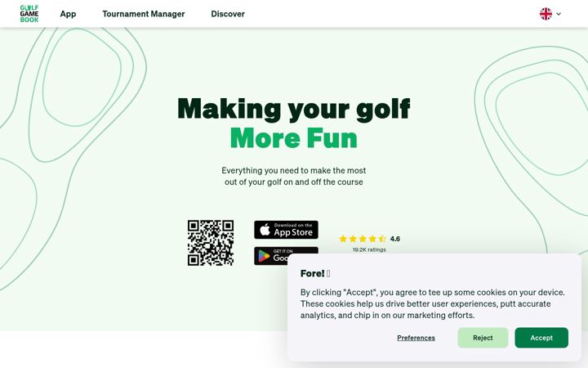This screenshot has height=368, width=588.
Task: Accept the cookies
Action: [x=541, y=338]
